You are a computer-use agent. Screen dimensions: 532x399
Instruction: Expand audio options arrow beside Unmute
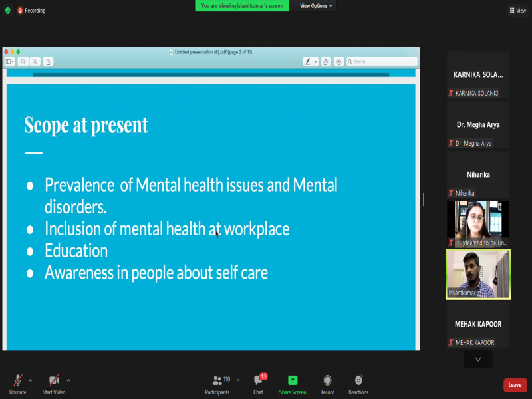31,380
